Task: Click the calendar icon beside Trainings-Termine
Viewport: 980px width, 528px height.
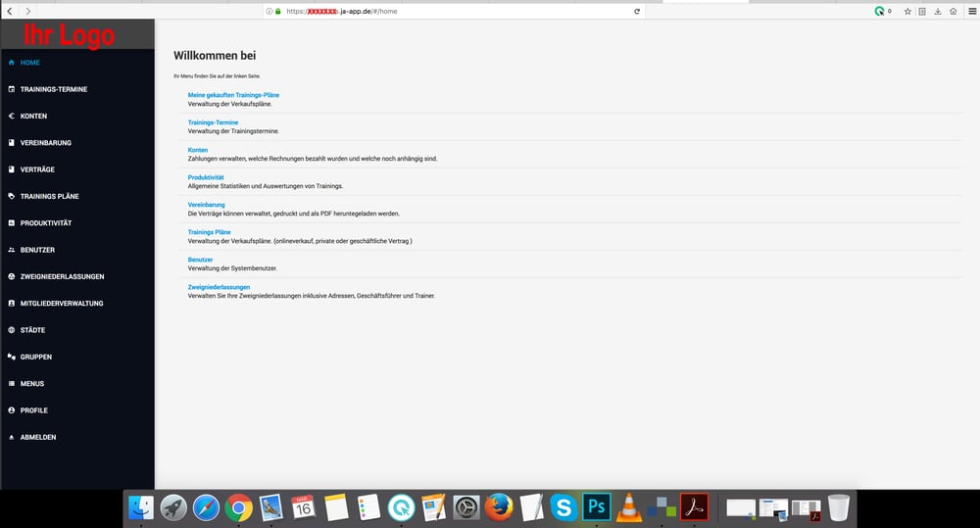Action: pyautogui.click(x=11, y=89)
